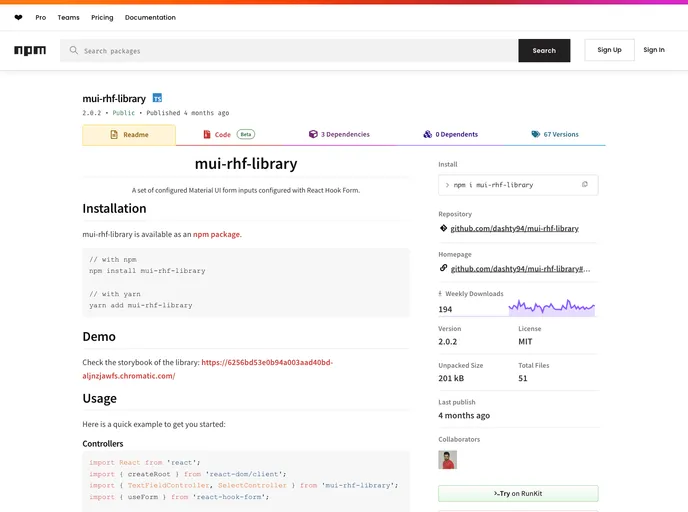The image size is (688, 512).
Task: Click the Usage heading
Action: tap(100, 398)
